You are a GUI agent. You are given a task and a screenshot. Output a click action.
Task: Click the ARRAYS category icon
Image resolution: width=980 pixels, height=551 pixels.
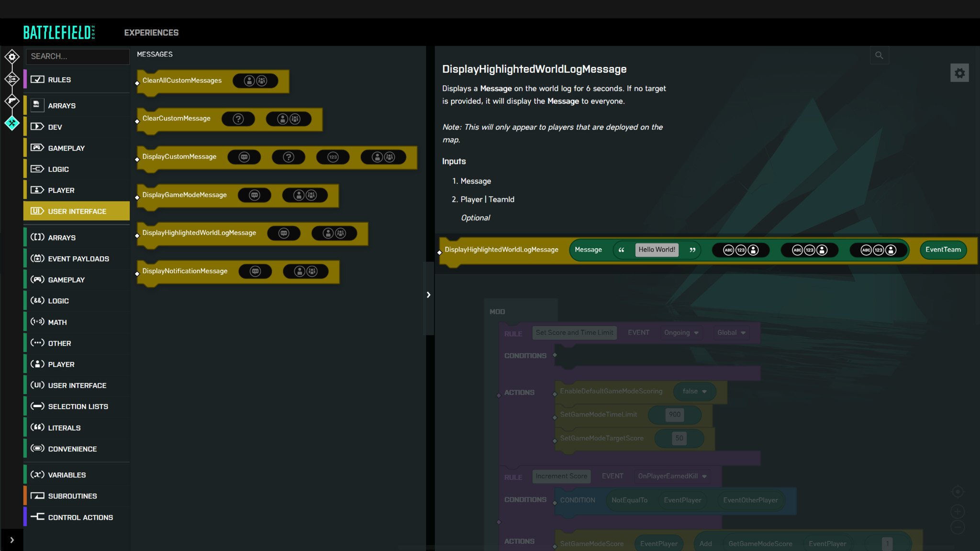click(37, 105)
